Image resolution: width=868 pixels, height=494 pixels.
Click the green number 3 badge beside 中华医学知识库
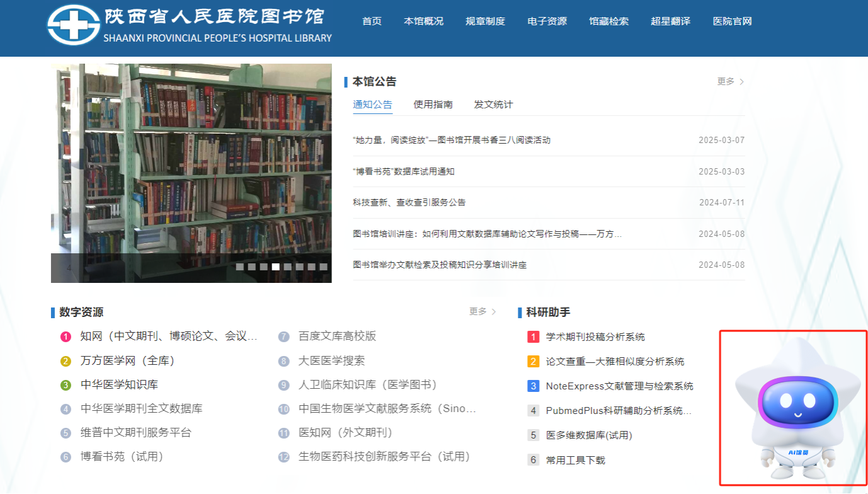coord(66,385)
